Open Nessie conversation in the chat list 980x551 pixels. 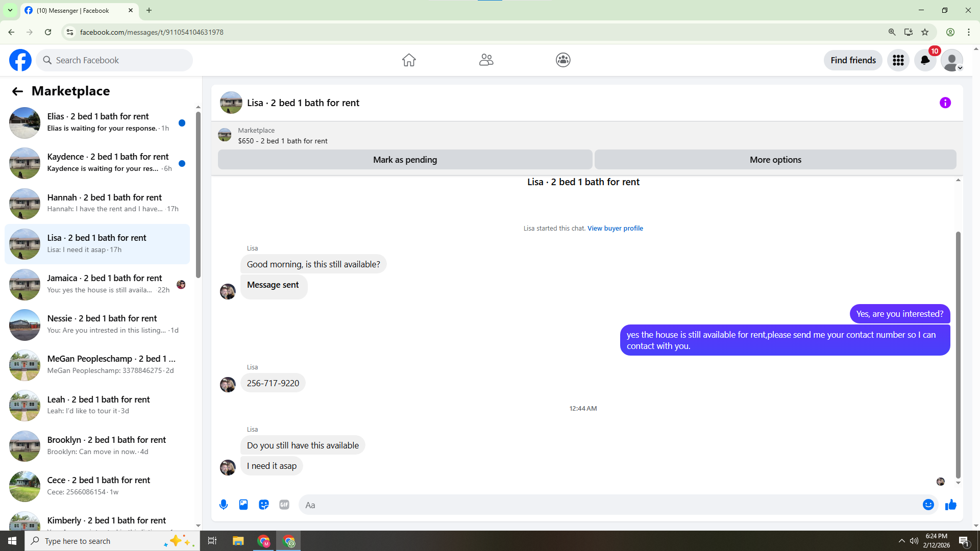click(97, 325)
